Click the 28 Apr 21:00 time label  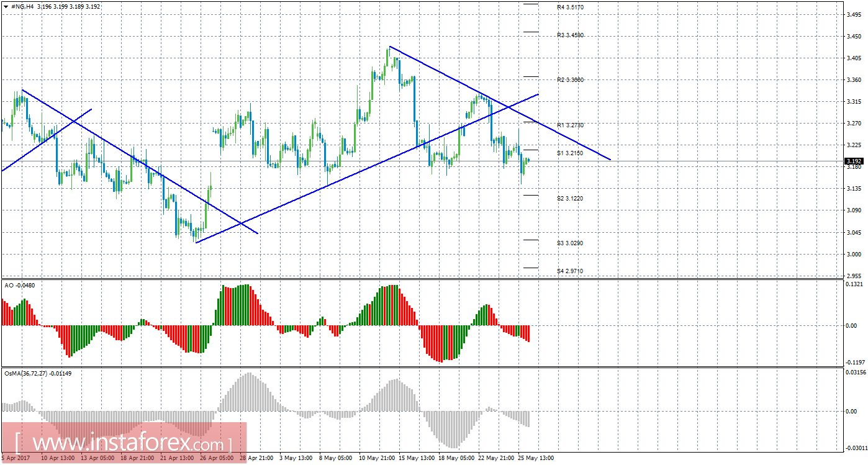pyautogui.click(x=257, y=458)
